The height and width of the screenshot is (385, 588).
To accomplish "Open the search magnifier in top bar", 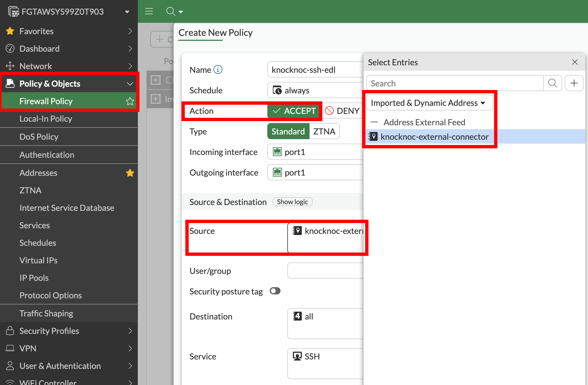I will click(171, 11).
